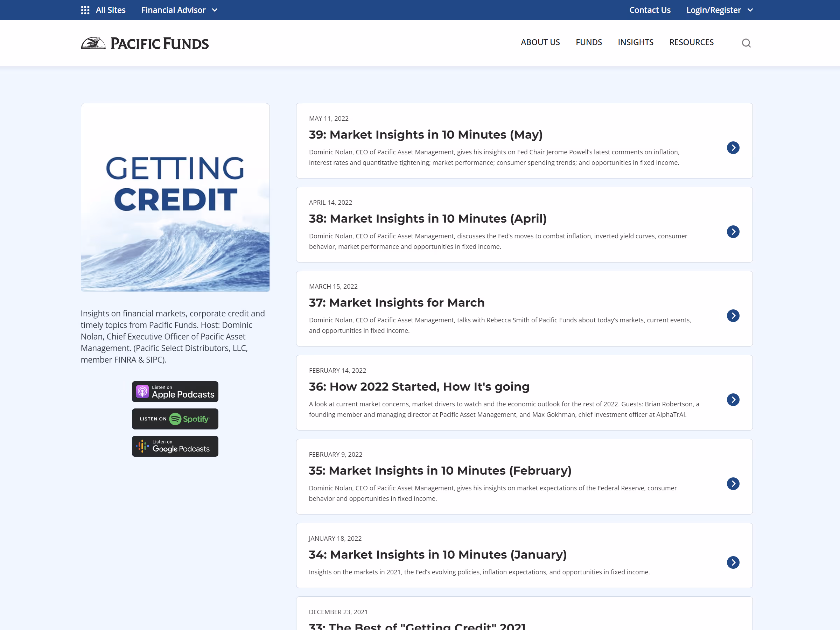Viewport: 840px width, 630px height.
Task: Click arrow icon for episode 39 May
Action: (x=733, y=148)
